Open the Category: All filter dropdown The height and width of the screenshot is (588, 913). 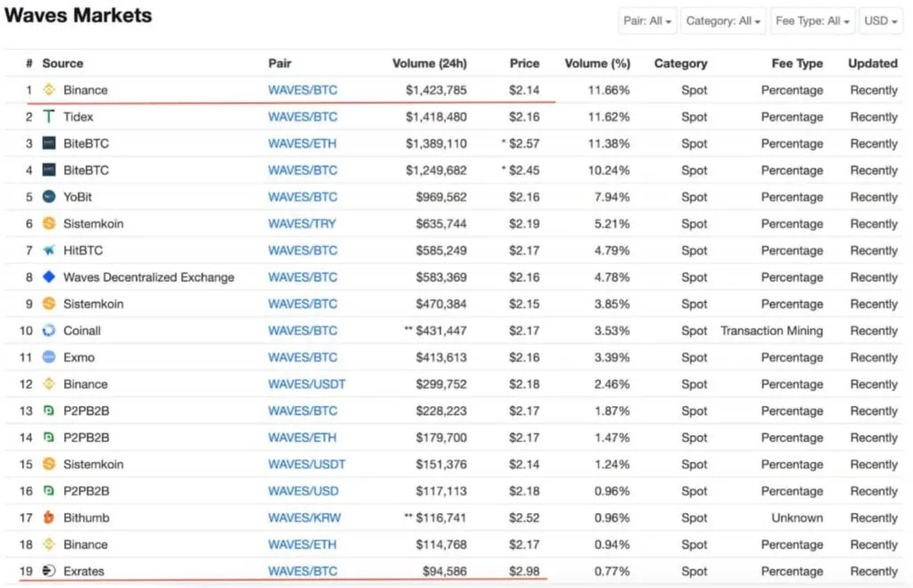(x=723, y=21)
